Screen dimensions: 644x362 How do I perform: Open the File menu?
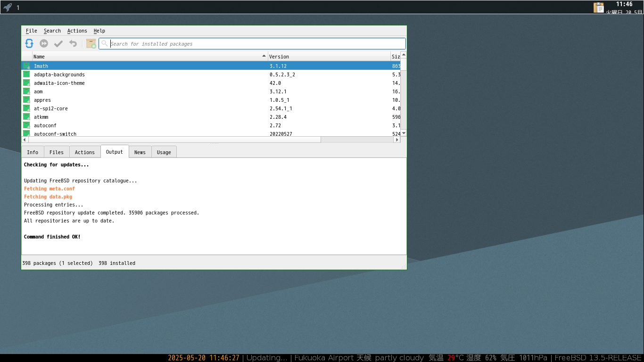pyautogui.click(x=32, y=31)
